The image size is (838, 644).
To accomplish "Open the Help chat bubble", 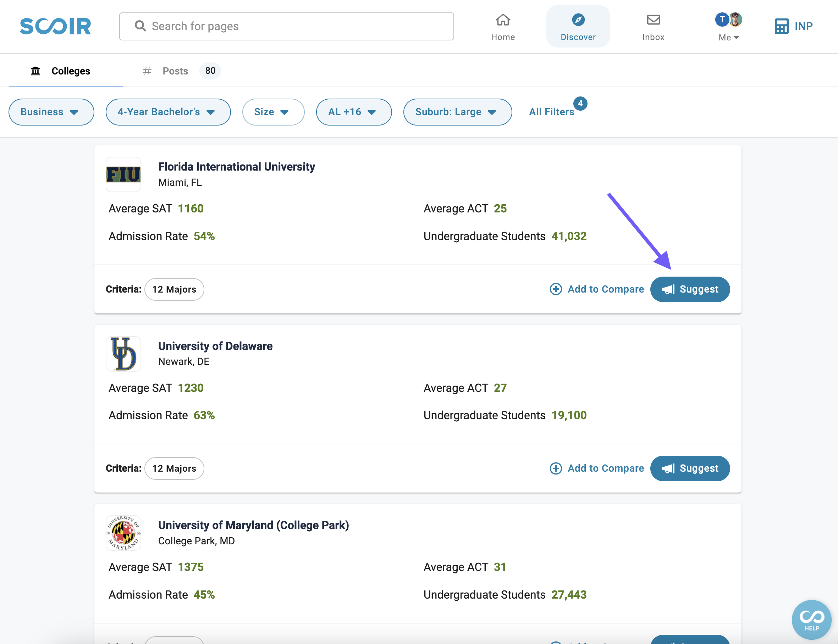I will tap(811, 620).
